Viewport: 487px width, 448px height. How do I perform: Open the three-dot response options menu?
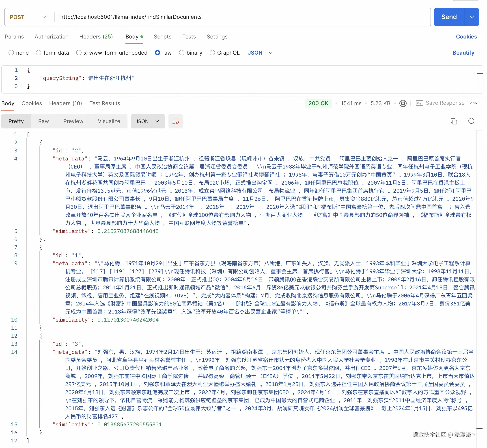[473, 103]
